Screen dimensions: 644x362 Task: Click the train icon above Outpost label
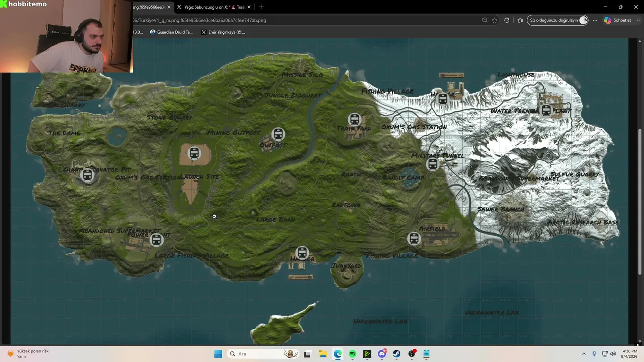[278, 134]
